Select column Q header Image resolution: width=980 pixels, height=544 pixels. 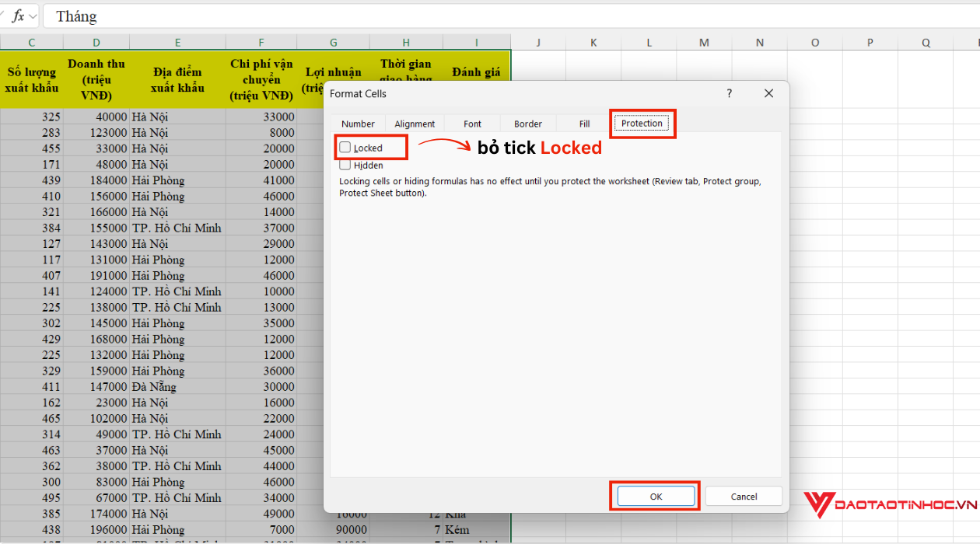pos(926,43)
